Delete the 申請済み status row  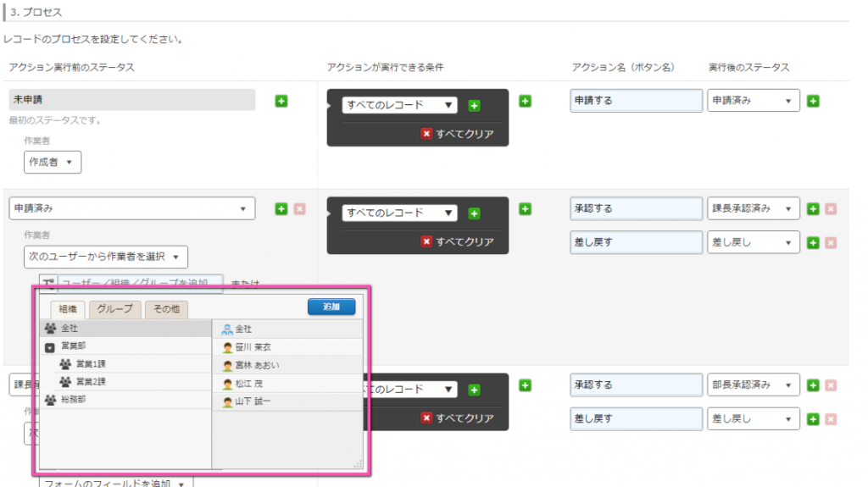click(299, 209)
